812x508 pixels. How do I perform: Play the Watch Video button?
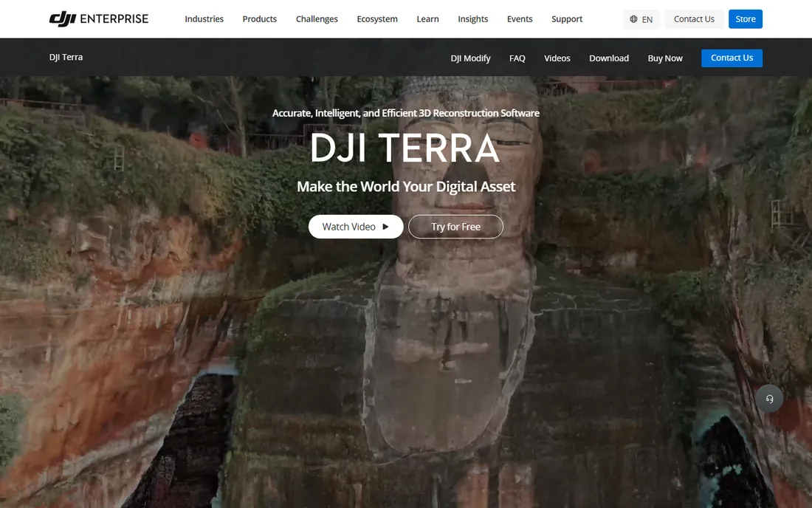356,227
